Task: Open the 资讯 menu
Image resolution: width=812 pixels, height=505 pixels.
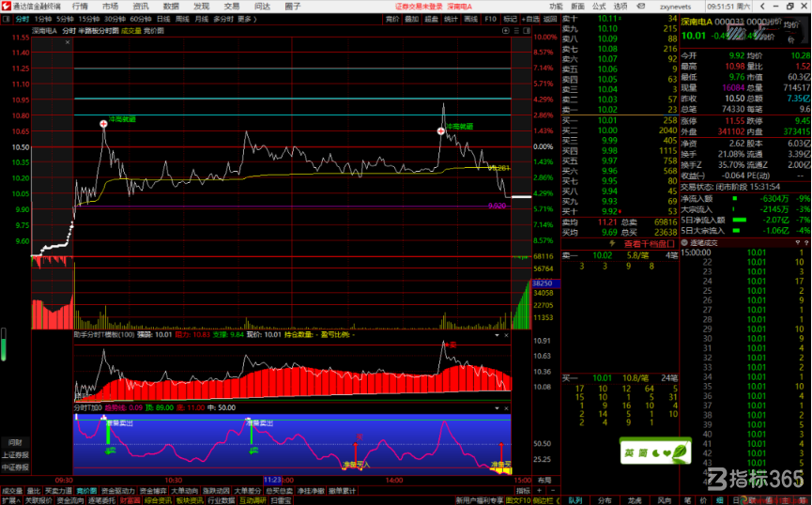Action: (x=140, y=7)
